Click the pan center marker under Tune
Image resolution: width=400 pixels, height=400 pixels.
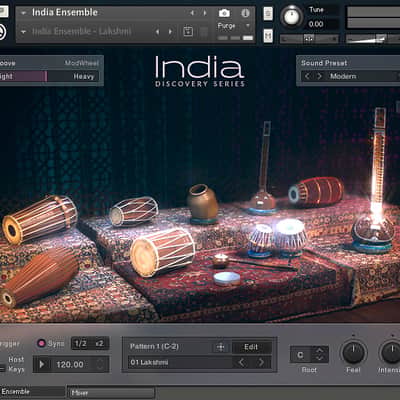pyautogui.click(x=309, y=39)
